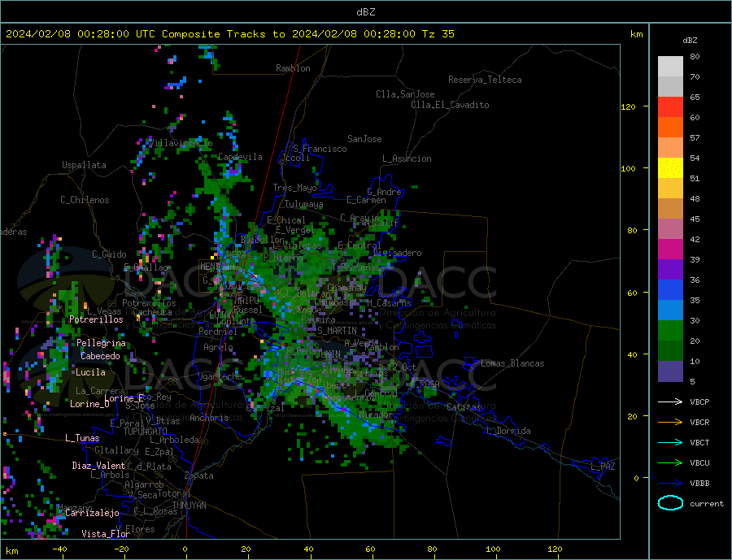Click the L_PAZ place label
Screen dimensions: 732x560
tap(603, 467)
